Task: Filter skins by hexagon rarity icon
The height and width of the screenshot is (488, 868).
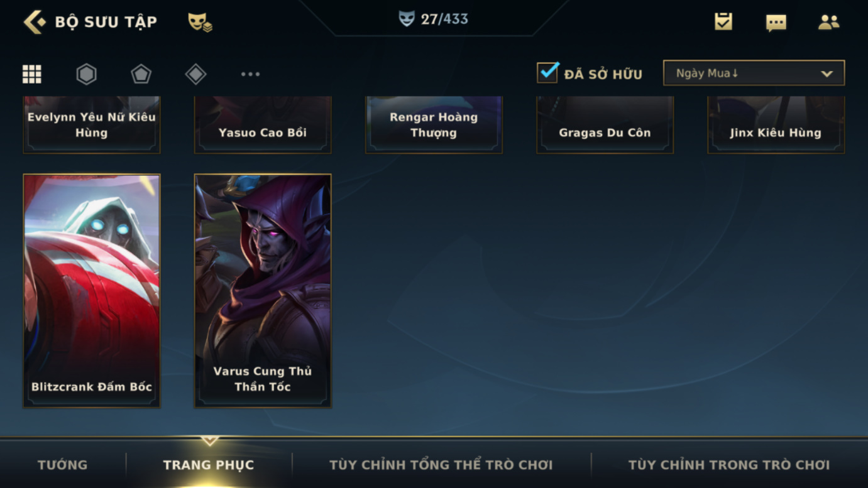Action: click(87, 74)
